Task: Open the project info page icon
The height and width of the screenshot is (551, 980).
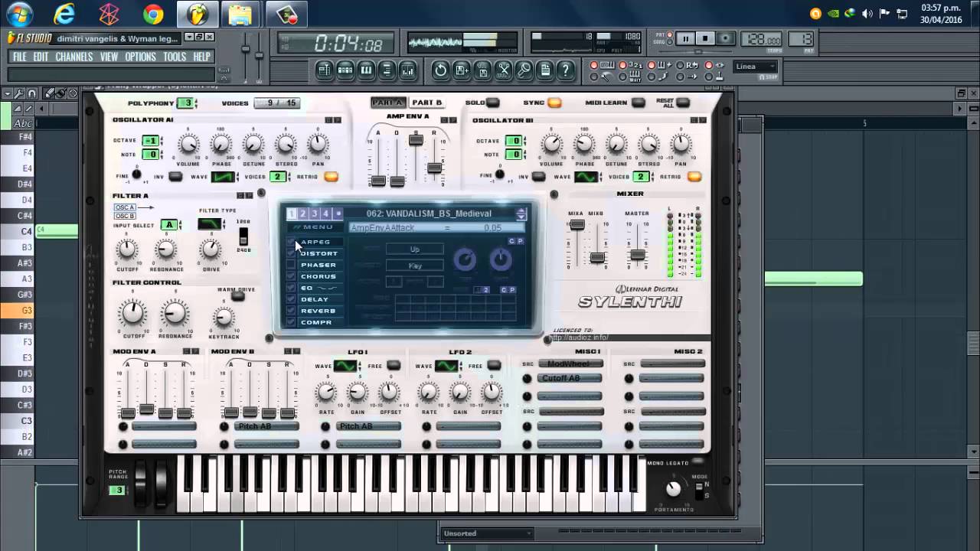Action: (x=544, y=70)
